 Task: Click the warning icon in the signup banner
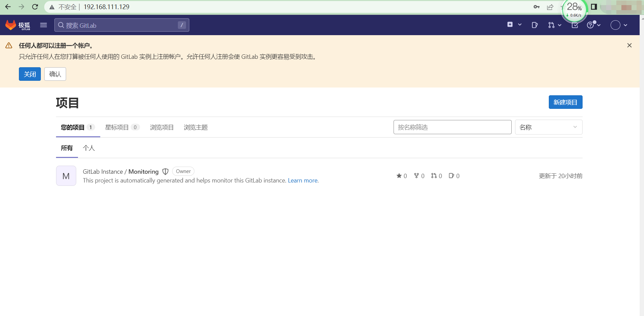[9, 45]
